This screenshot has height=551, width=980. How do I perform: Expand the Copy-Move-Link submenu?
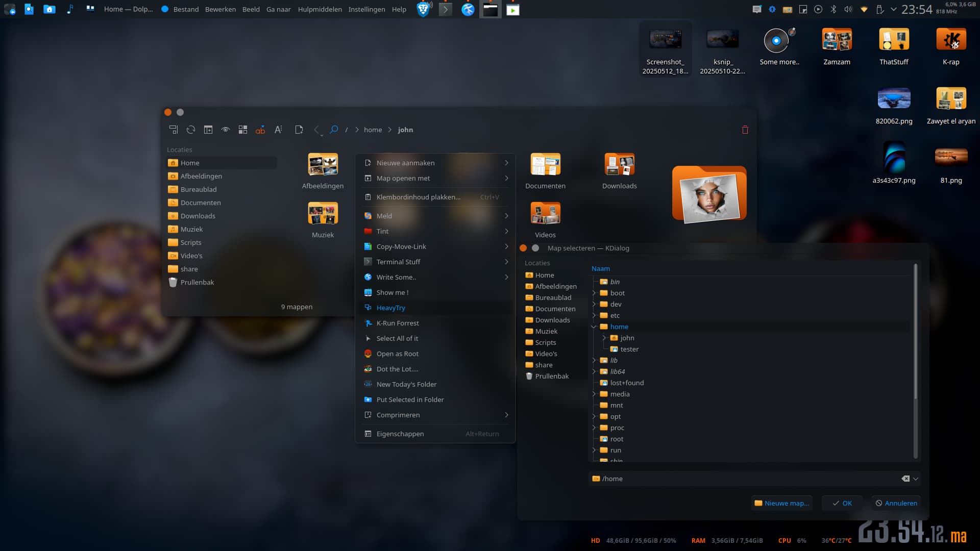[x=435, y=246]
